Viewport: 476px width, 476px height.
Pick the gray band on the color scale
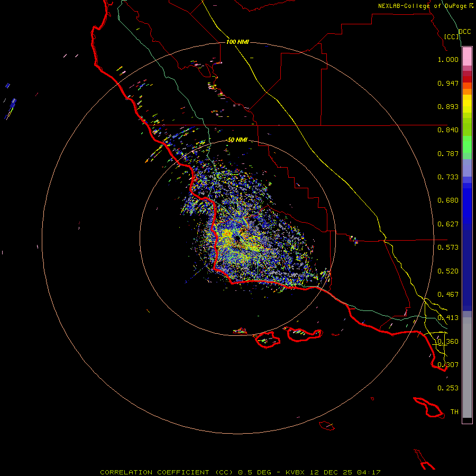(x=467, y=368)
